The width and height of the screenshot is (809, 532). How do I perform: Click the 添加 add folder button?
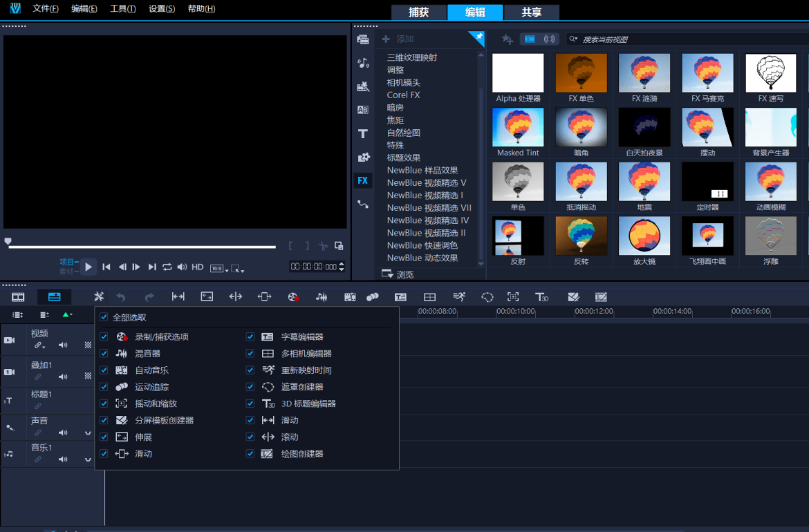click(x=398, y=39)
